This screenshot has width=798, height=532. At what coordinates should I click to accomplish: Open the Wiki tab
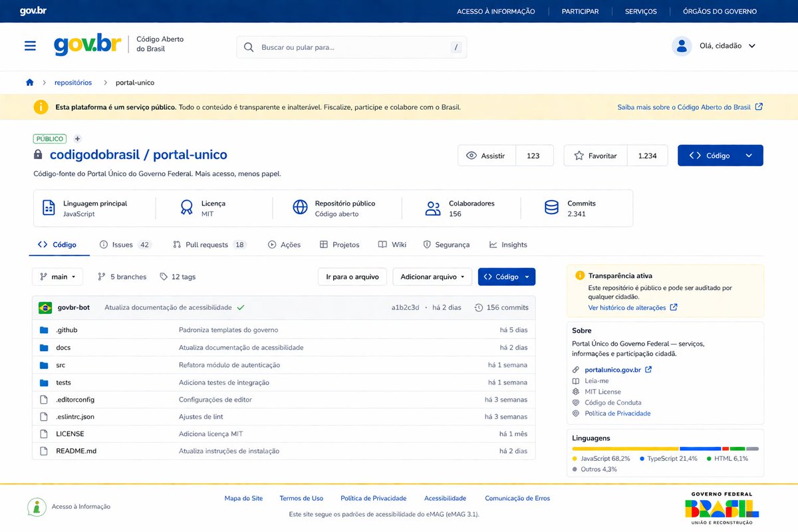click(392, 245)
